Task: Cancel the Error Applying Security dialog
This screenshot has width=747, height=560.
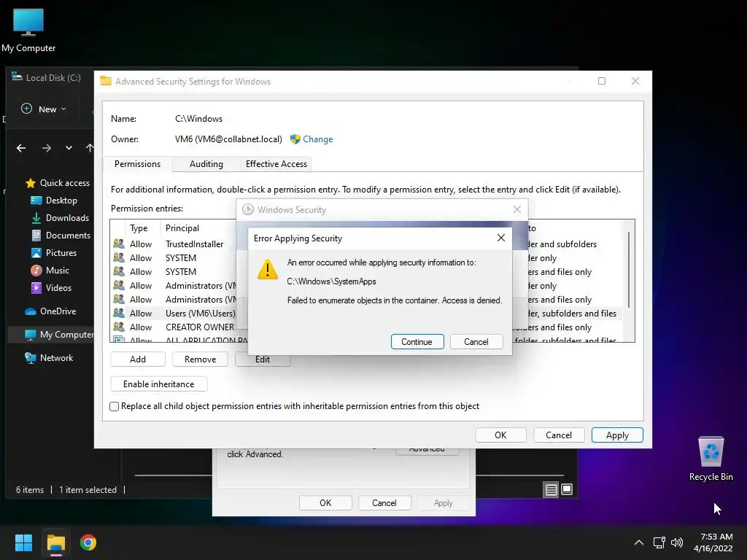Action: coord(476,341)
